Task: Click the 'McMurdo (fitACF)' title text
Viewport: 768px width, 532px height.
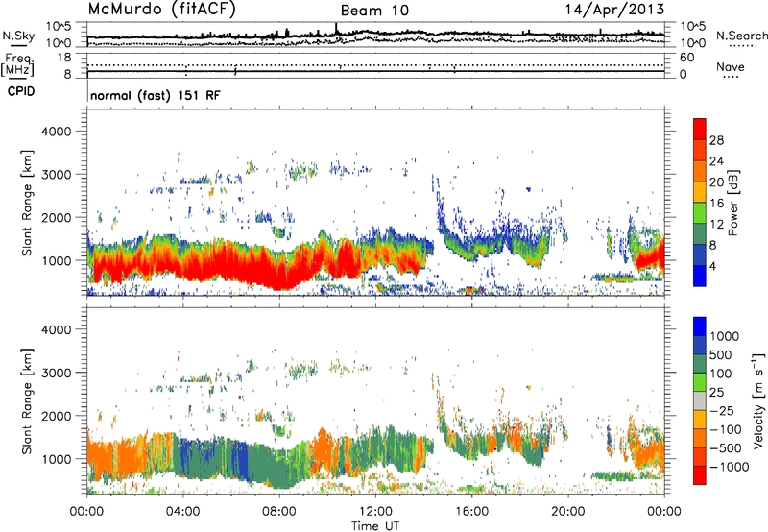Action: pyautogui.click(x=161, y=10)
